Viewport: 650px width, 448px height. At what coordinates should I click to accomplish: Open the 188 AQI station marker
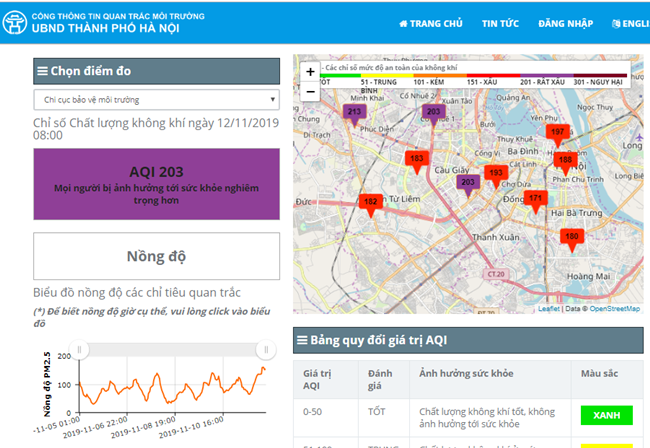click(x=565, y=160)
